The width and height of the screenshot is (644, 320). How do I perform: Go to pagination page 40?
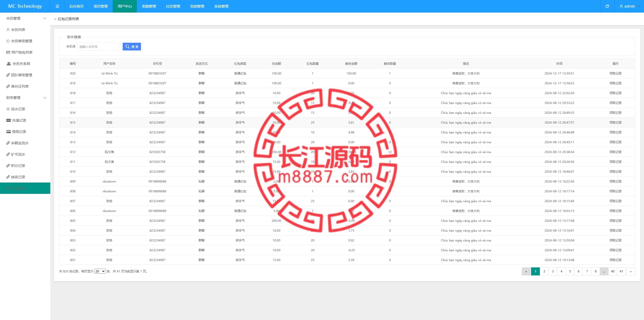click(x=613, y=271)
